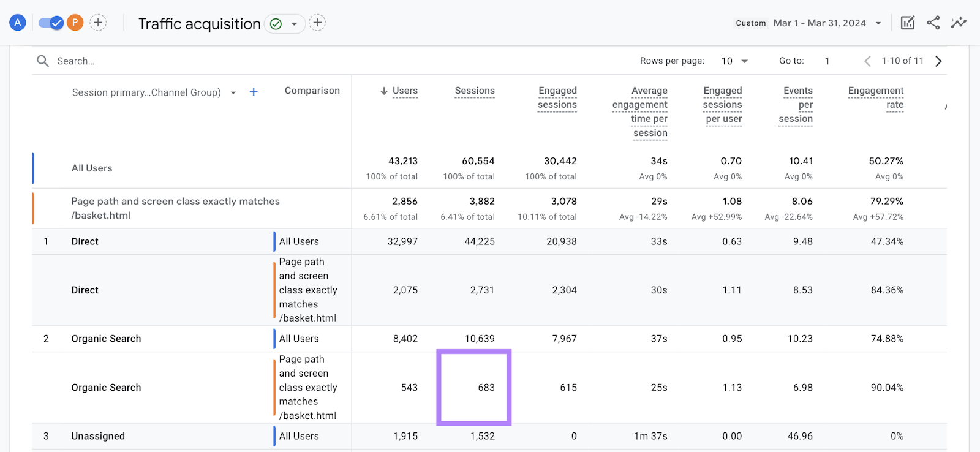Sort by the Users column header
This screenshot has width=980, height=452.
click(404, 91)
